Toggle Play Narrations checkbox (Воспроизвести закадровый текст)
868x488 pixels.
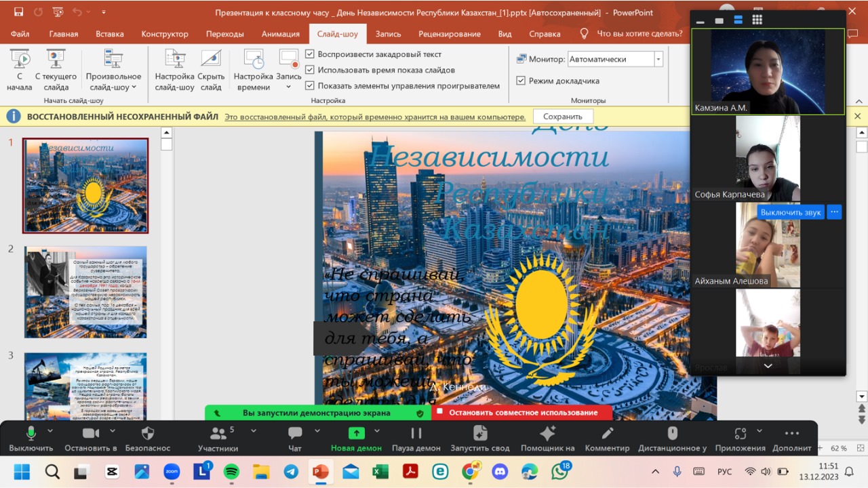pos(310,54)
